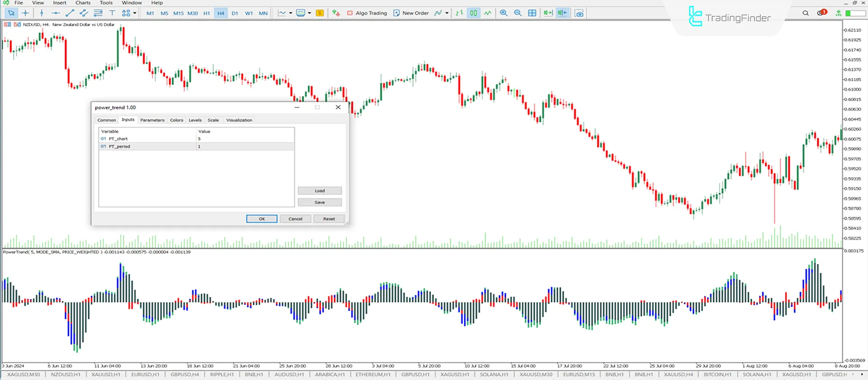Click the Reset button

329,219
